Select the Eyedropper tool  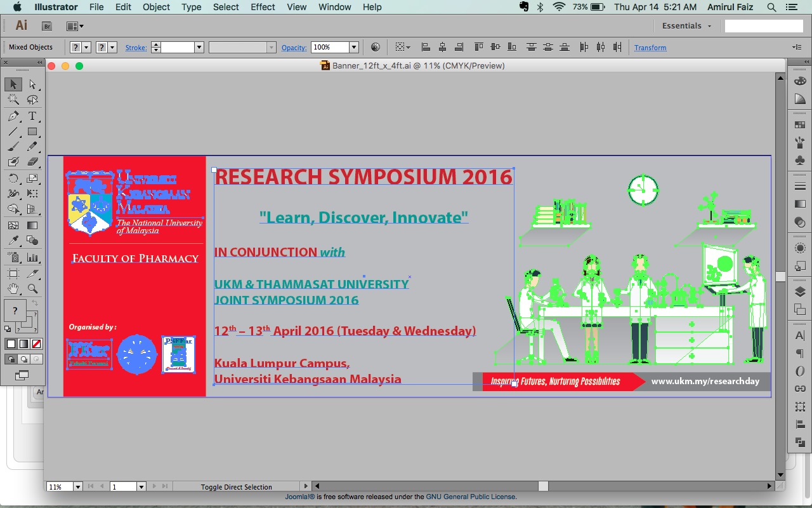tap(13, 240)
